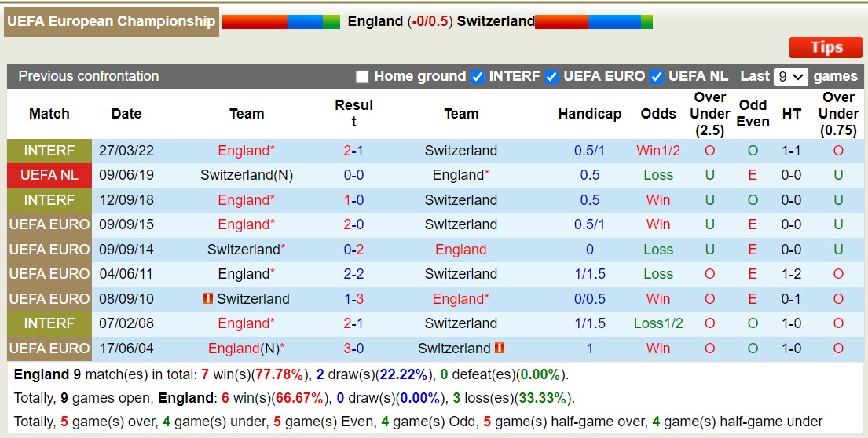
Task: Click the INTERF tag for 12/09/18
Action: pyautogui.click(x=49, y=199)
